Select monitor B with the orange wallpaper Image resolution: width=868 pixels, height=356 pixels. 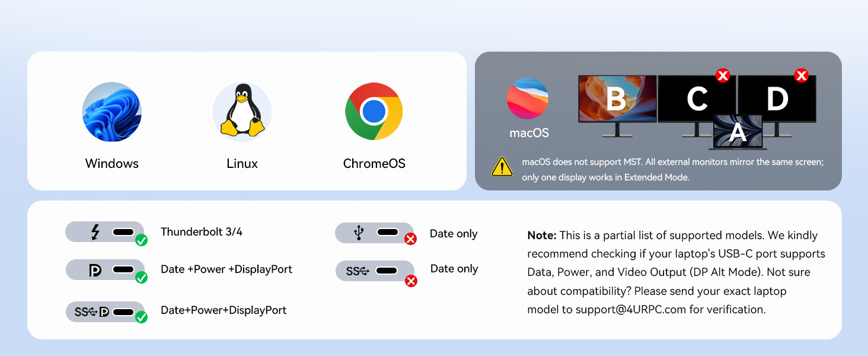coord(617,106)
